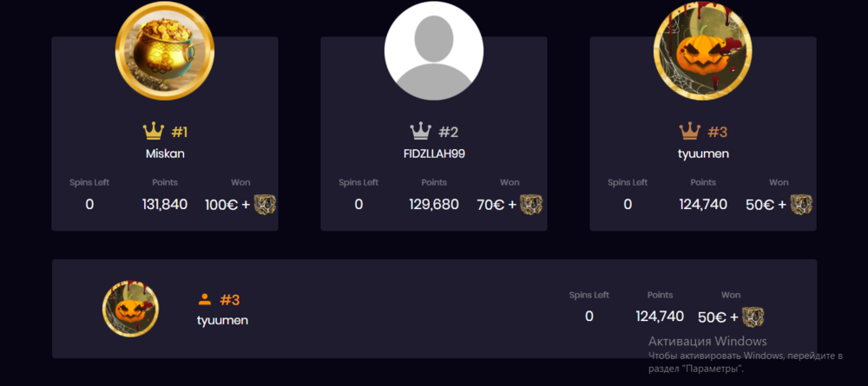Click the orange user icon in the bottom row
Screen dimensions: 868x386
tap(205, 299)
